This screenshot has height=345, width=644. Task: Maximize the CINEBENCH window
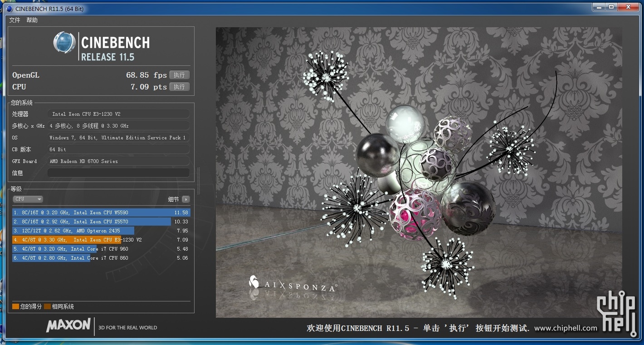(x=611, y=7)
